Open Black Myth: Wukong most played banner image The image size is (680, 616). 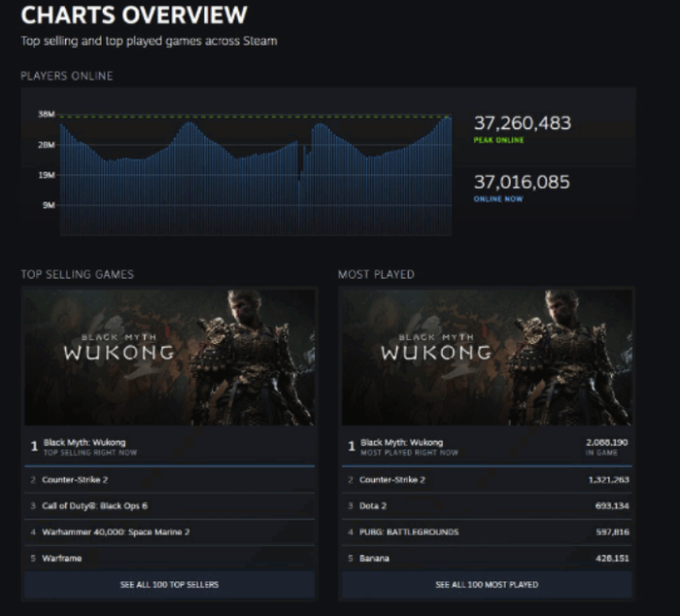click(487, 358)
